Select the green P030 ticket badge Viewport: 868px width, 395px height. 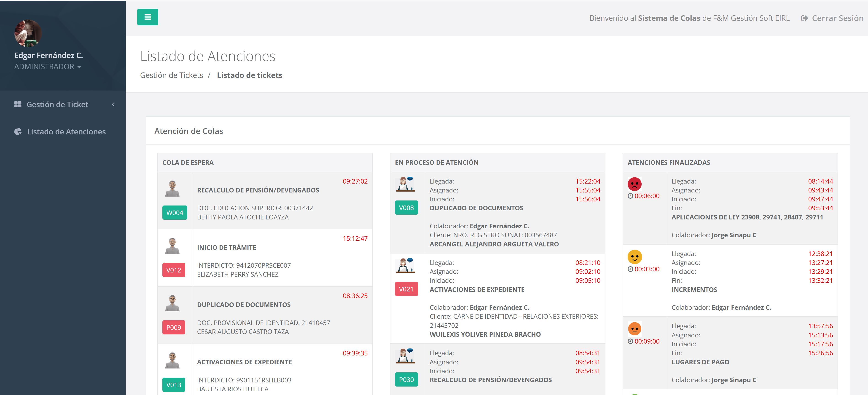pyautogui.click(x=406, y=379)
